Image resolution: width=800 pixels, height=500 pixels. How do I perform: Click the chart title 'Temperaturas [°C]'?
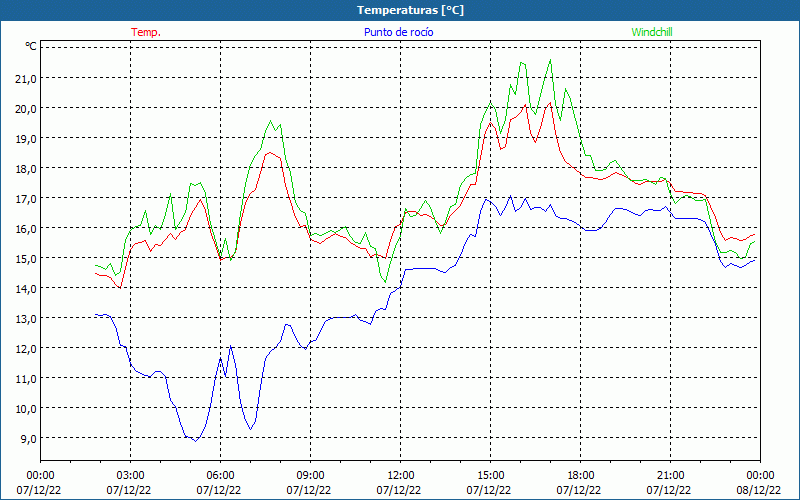[410, 10]
